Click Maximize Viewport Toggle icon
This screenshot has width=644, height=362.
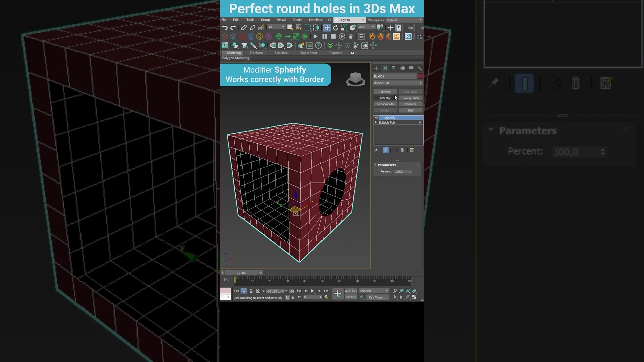coord(414,297)
